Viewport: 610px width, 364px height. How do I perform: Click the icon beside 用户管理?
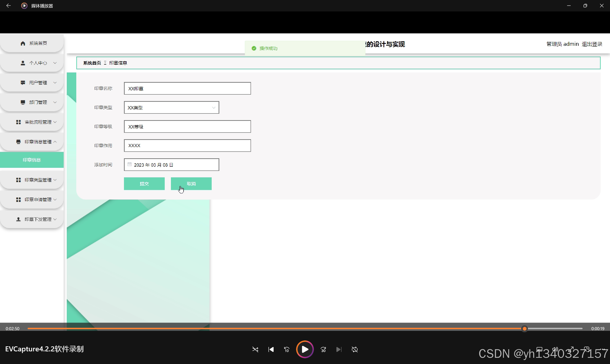23,83
